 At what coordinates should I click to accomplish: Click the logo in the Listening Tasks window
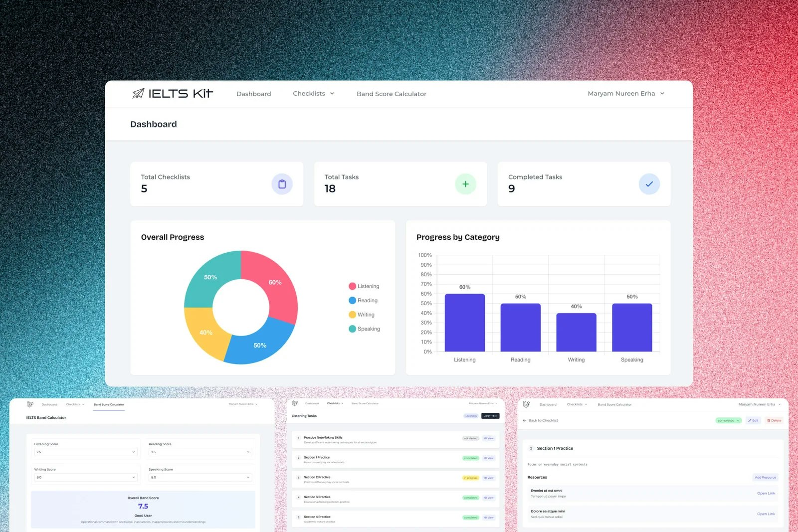point(295,403)
